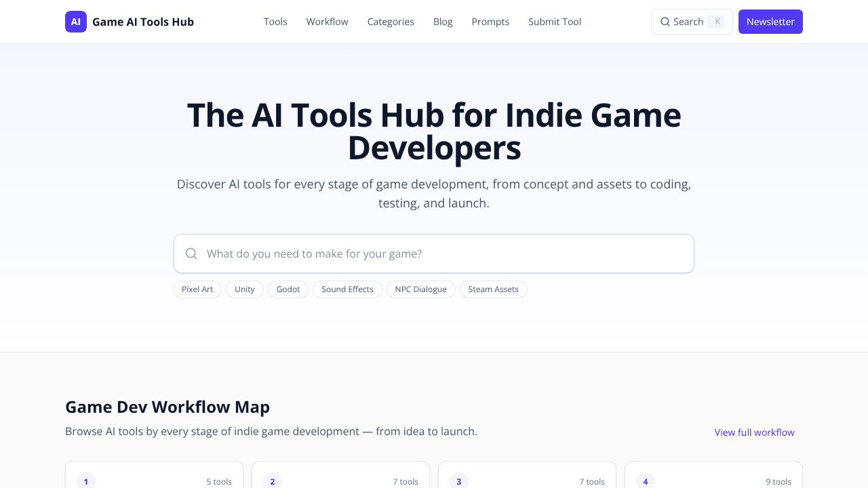Open the header Search button

[692, 22]
